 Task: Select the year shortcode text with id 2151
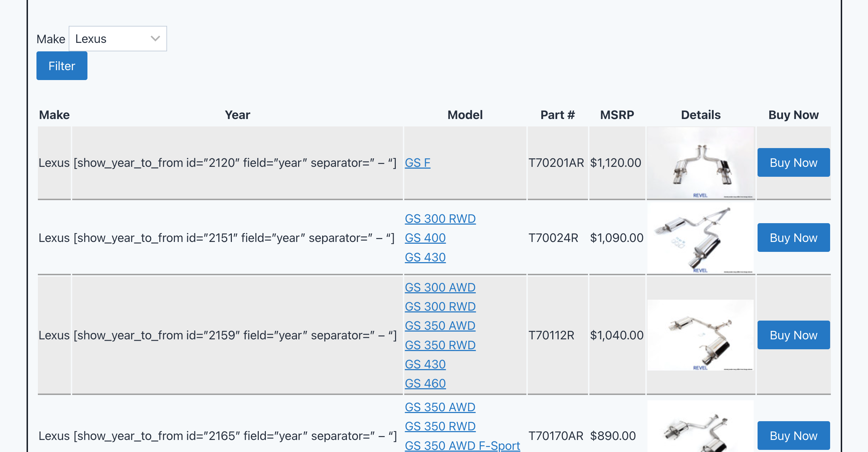tap(234, 238)
